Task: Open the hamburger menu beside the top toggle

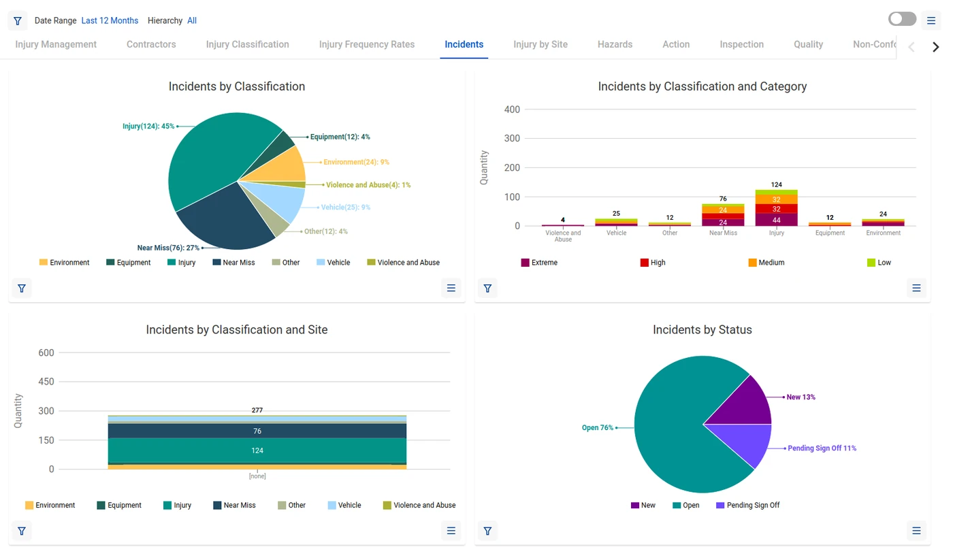Action: click(x=932, y=21)
